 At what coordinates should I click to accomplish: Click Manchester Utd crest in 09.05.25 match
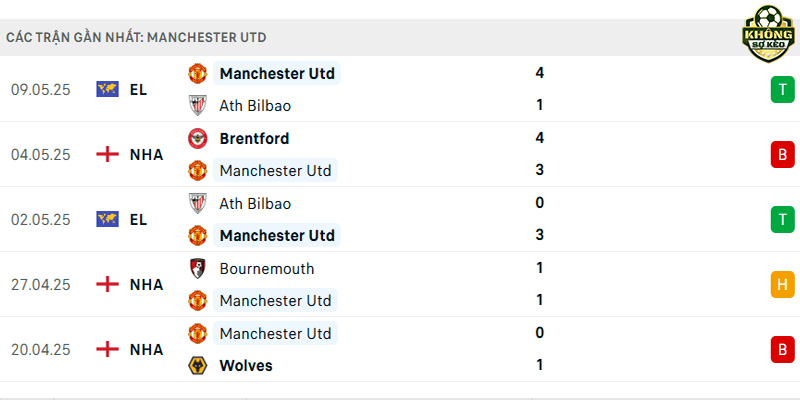point(197,73)
